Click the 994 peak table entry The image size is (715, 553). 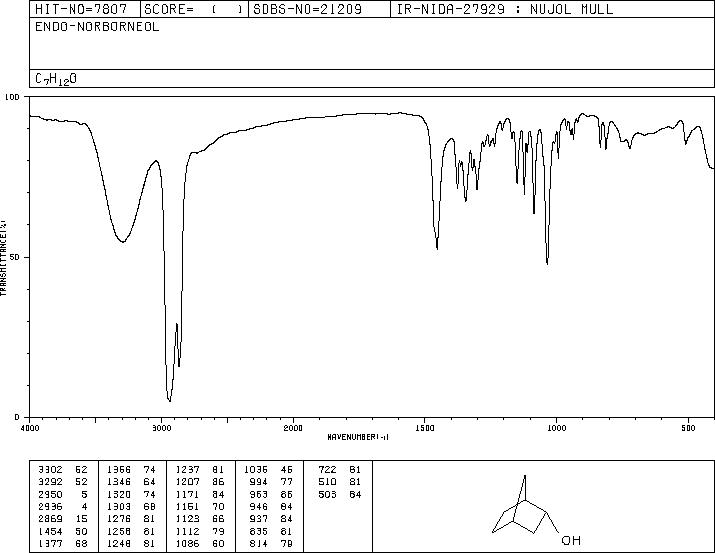coord(271,482)
